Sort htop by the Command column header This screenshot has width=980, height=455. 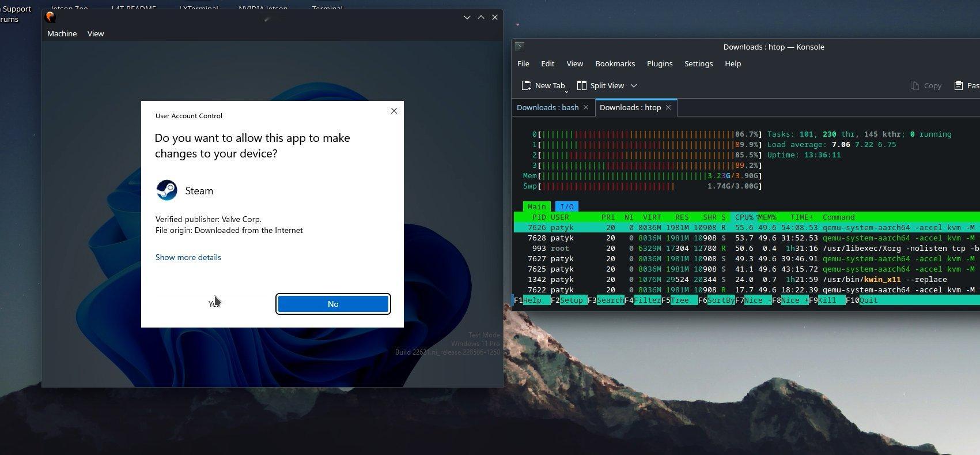[838, 217]
